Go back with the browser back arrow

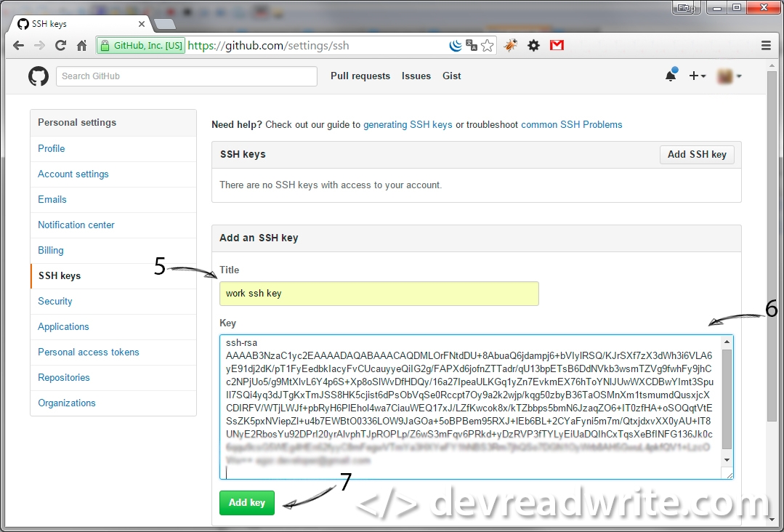(x=18, y=46)
